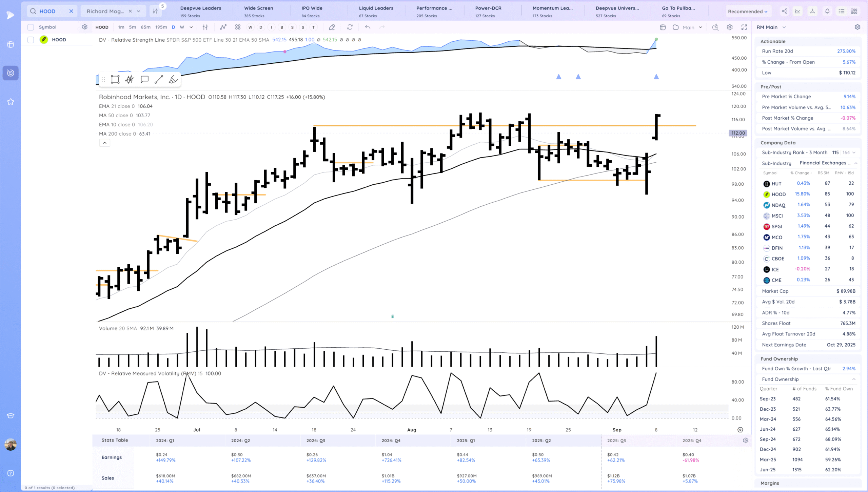This screenshot has height=492, width=868.
Task: Check the HOOD row checkbox
Action: pos(31,40)
